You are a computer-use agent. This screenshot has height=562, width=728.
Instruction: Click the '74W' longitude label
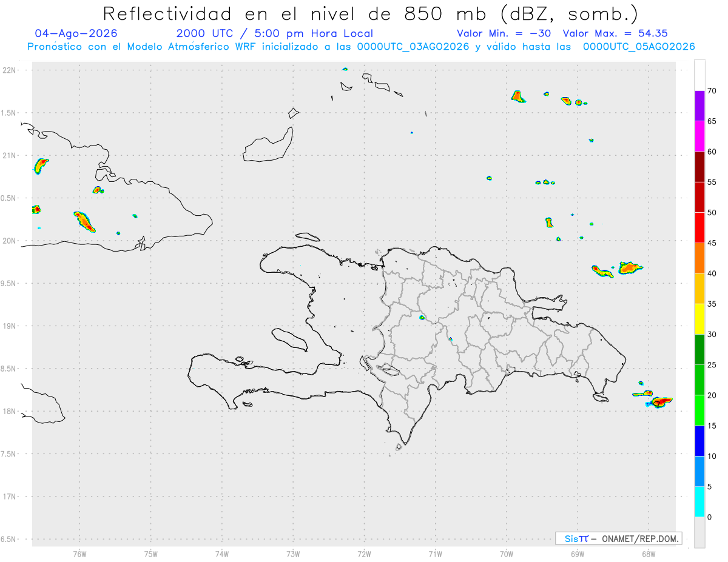point(221,554)
